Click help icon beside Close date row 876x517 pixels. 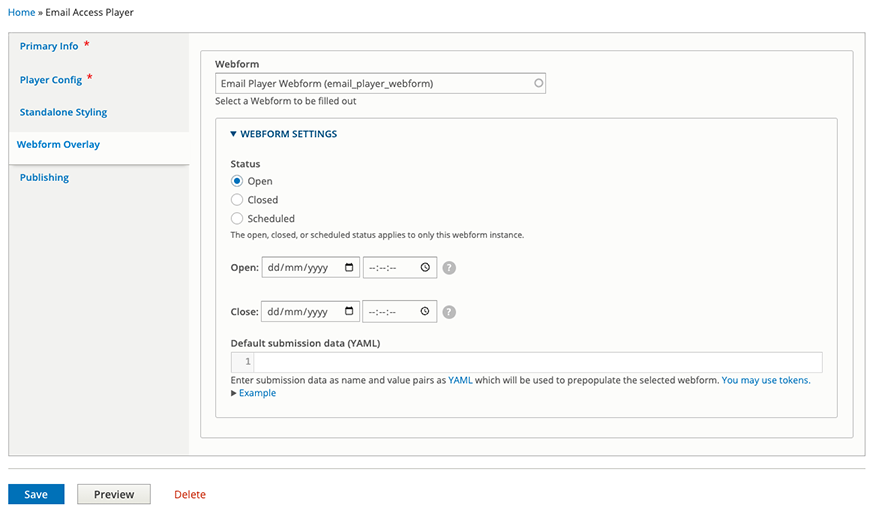pos(449,312)
